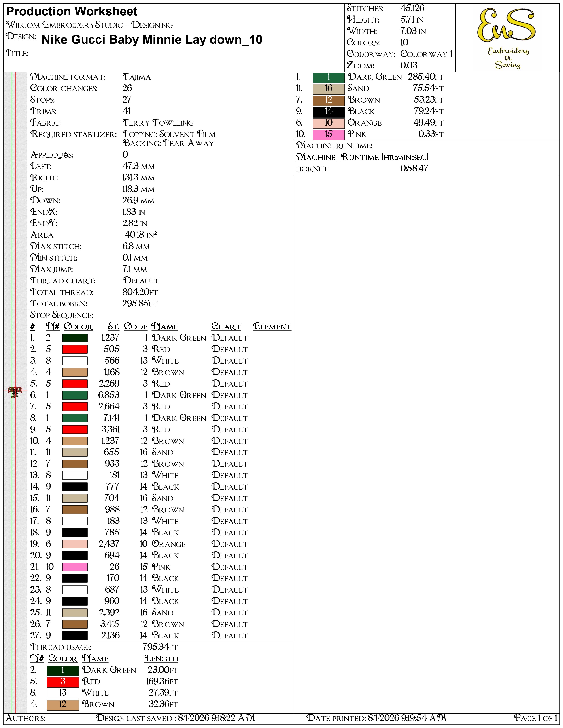
Task: Click the Red swatch numbered 3 beside 169.36ft
Action: pyautogui.click(x=63, y=682)
